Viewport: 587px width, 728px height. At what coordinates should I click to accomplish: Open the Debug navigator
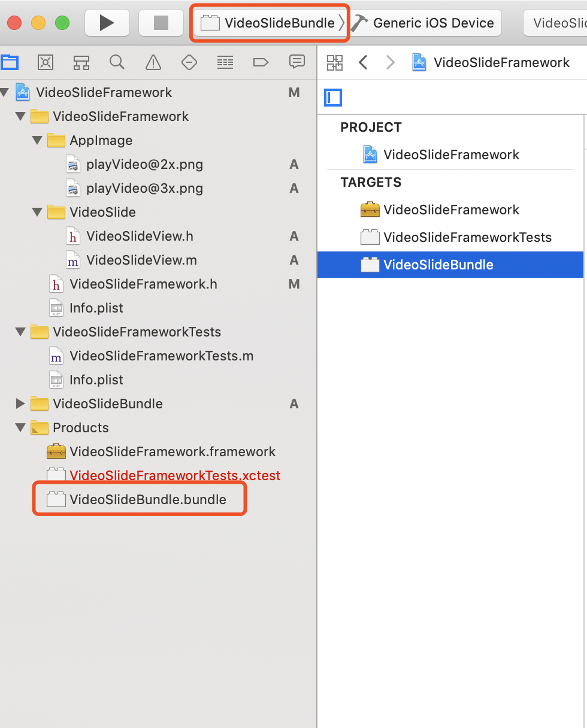point(225,62)
